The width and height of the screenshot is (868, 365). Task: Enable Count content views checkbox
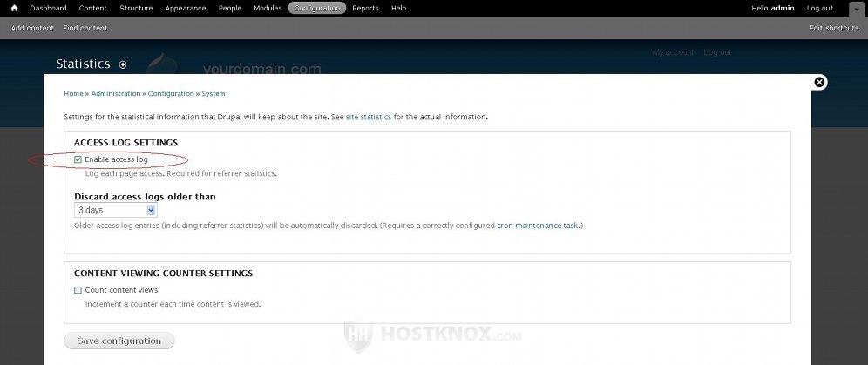click(x=78, y=290)
